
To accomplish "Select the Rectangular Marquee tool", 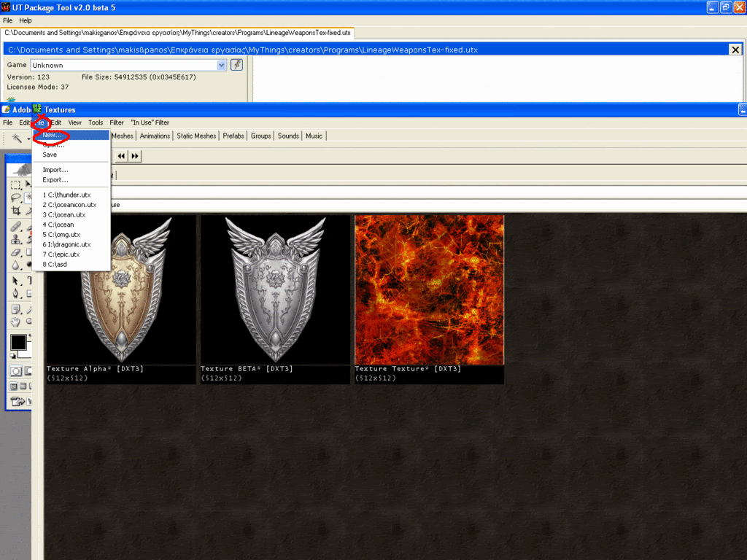I will pos(15,185).
